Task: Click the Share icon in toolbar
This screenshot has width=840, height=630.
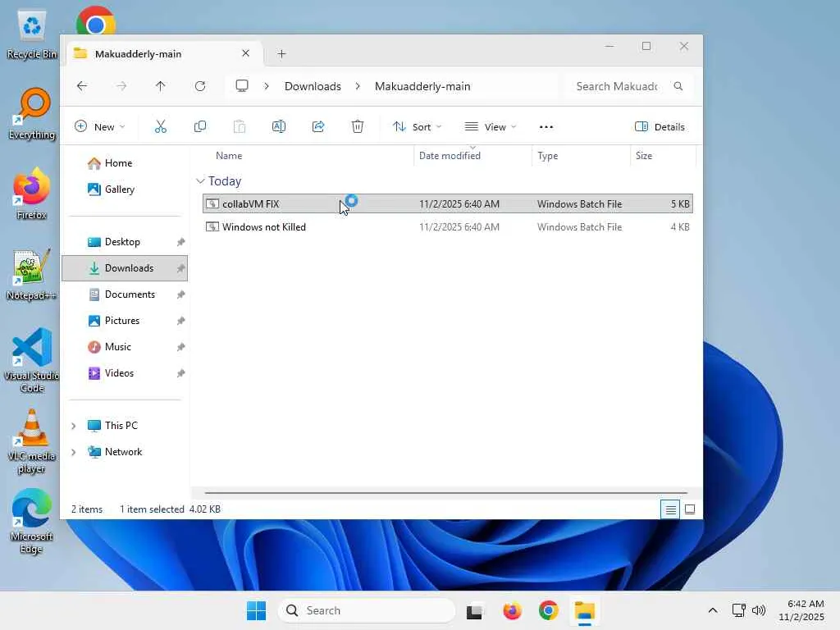Action: pyautogui.click(x=318, y=126)
